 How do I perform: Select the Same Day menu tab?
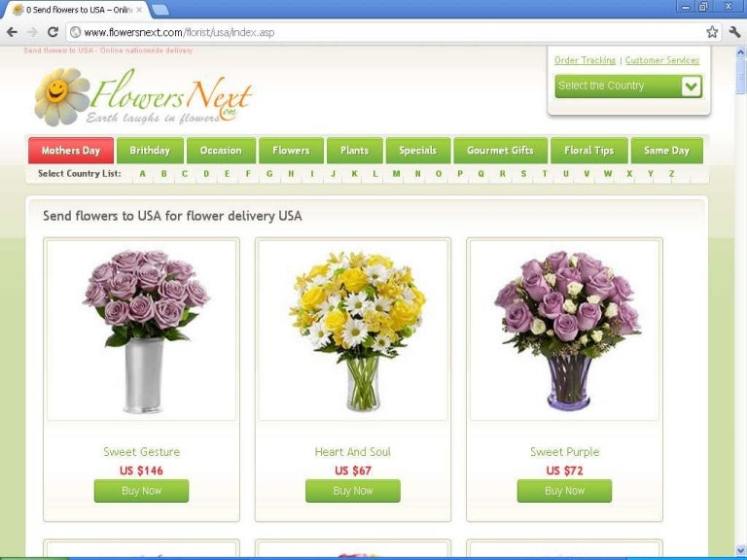coord(666,151)
